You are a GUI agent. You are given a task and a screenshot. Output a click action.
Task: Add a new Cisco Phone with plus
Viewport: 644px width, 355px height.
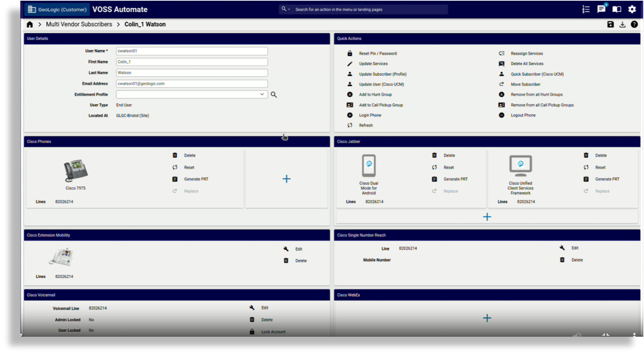pos(286,179)
